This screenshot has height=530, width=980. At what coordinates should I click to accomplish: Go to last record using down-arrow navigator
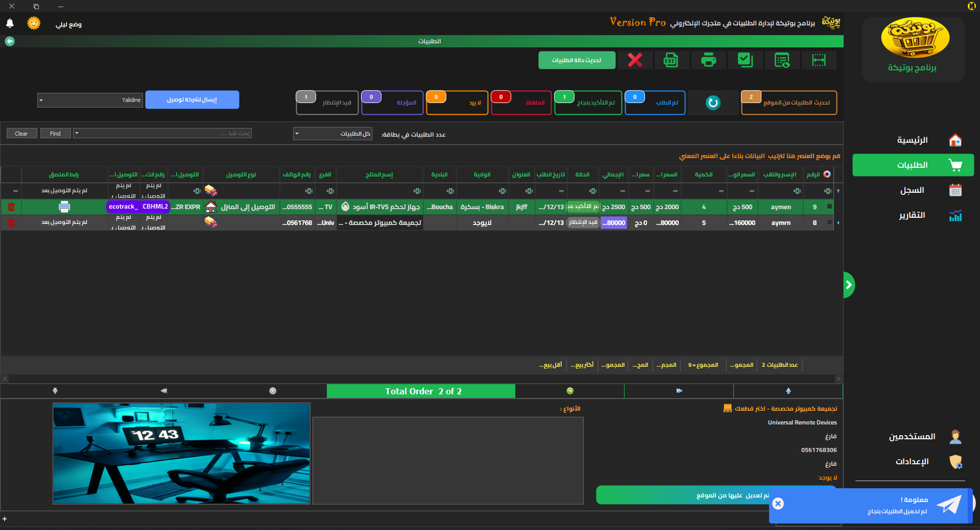[55, 390]
